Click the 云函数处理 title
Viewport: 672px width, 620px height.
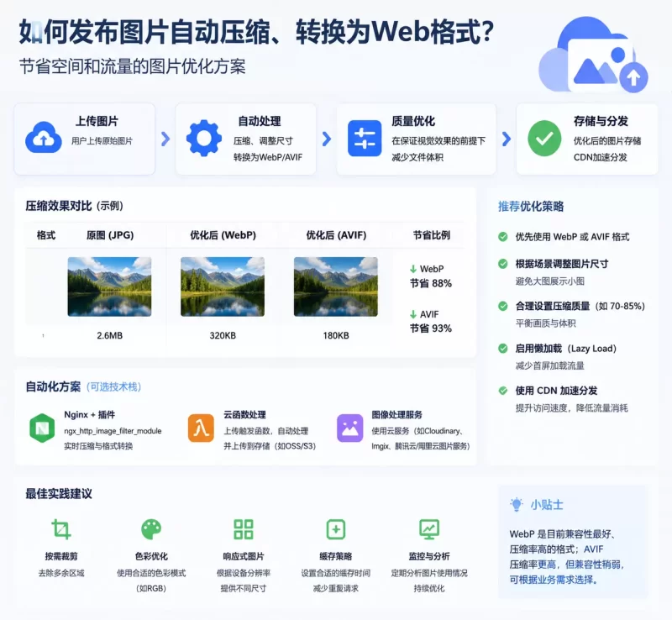tap(244, 415)
